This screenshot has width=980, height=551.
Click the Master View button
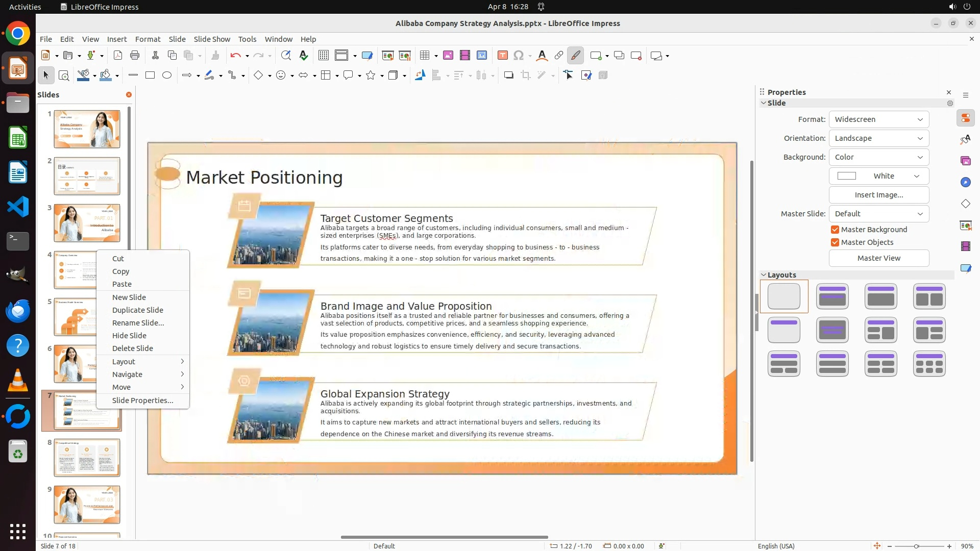(878, 258)
